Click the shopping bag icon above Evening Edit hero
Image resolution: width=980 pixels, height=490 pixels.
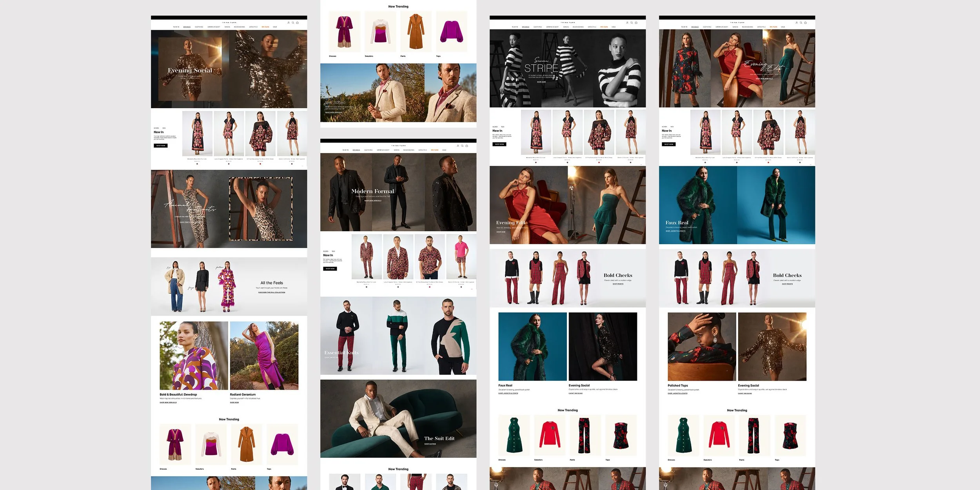[805, 23]
